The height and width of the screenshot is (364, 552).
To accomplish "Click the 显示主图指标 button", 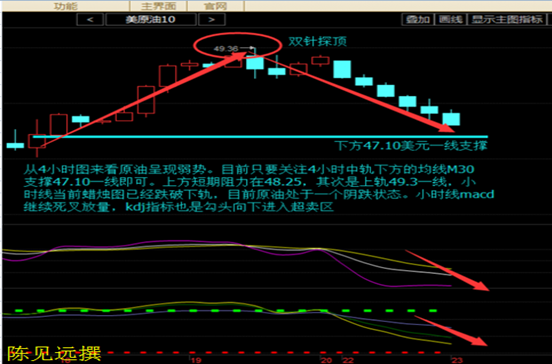I will point(507,19).
